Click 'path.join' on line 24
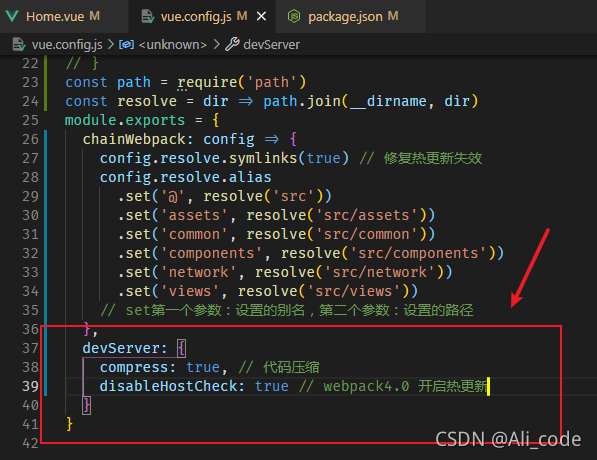Screen dimensions: 597x460 pos(302,101)
